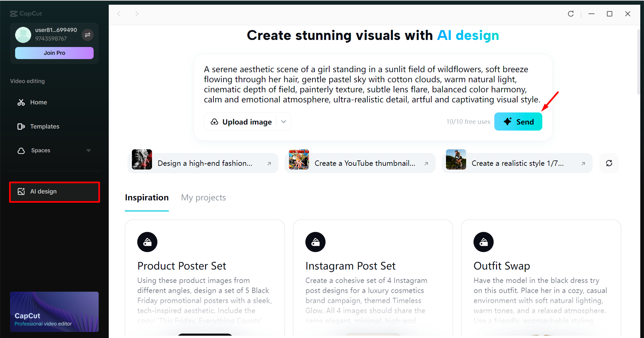Image resolution: width=644 pixels, height=338 pixels.
Task: Click the switch account icon
Action: (x=88, y=35)
